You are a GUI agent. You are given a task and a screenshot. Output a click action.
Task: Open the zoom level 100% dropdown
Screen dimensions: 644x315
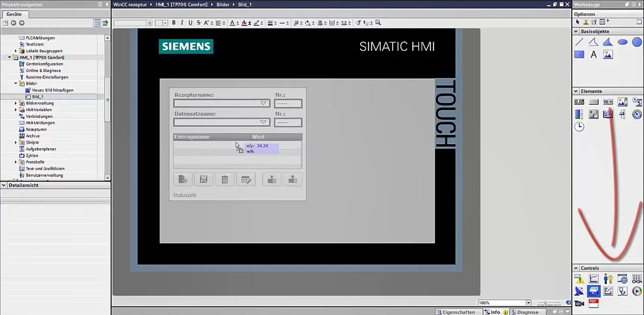coord(528,303)
